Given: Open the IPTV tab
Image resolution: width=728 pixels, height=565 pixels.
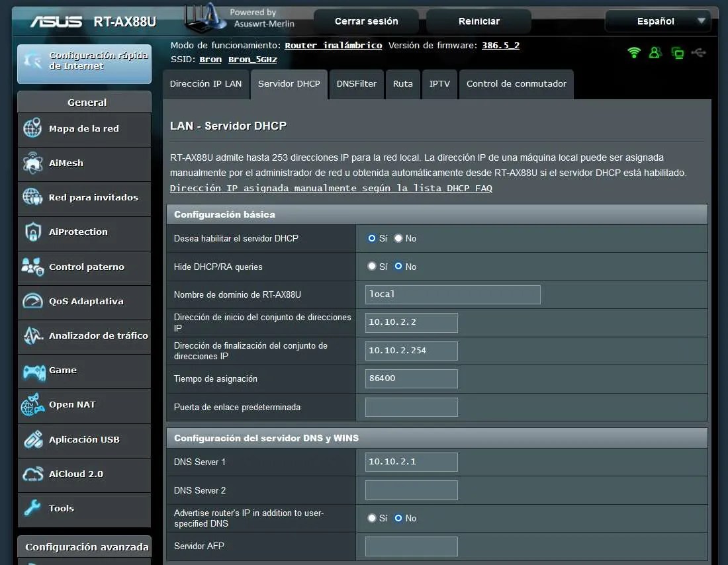Looking at the screenshot, I should tap(439, 84).
